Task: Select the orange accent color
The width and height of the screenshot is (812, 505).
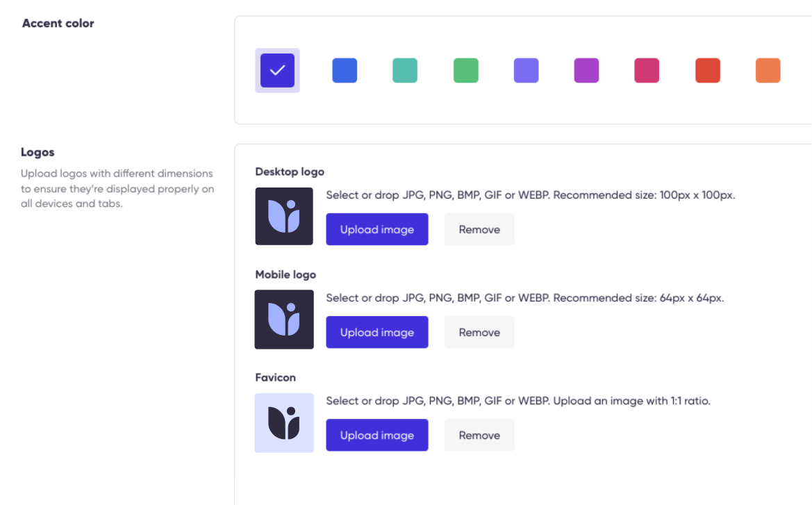Action: [x=768, y=69]
